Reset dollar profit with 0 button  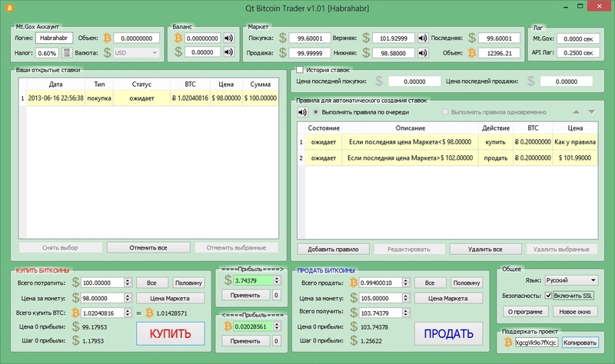(x=276, y=295)
